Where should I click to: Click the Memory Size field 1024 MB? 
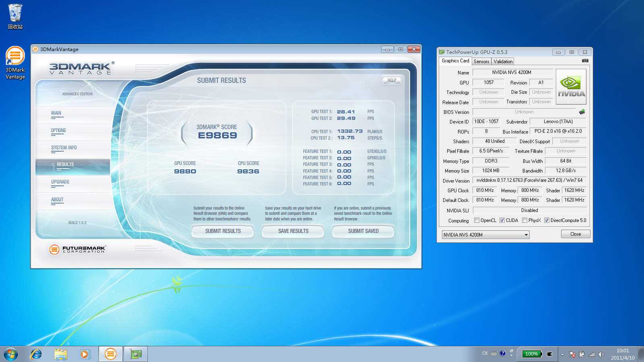tap(491, 171)
